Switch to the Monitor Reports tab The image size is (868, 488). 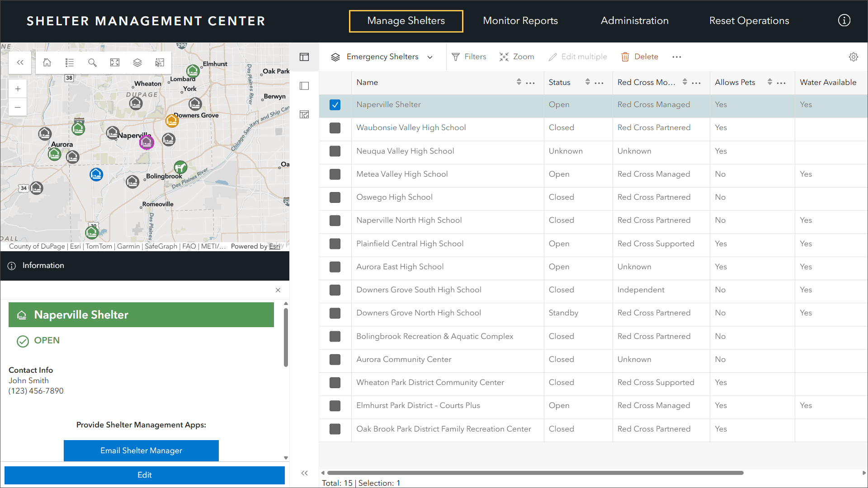tap(520, 21)
